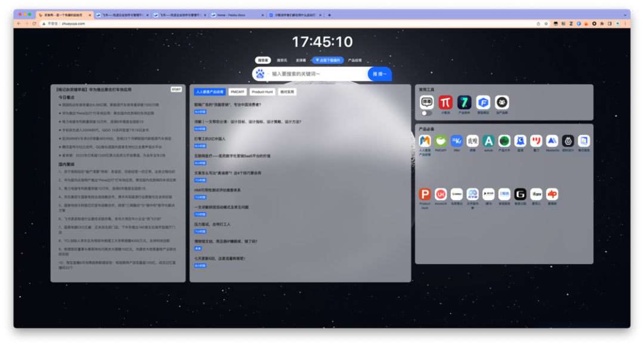Viewport: 644px width, 346px height.
Task: Open a new browser tab with plus
Action: click(329, 15)
